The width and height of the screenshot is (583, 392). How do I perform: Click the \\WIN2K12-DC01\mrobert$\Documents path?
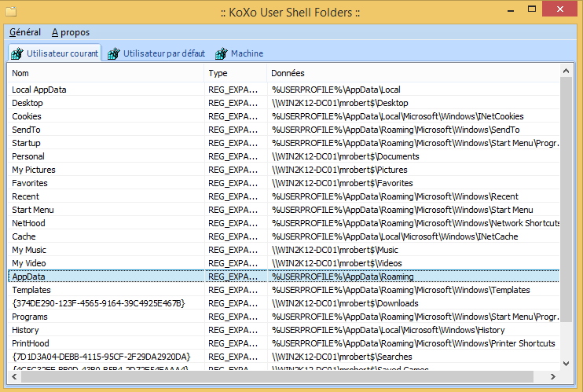tap(346, 156)
